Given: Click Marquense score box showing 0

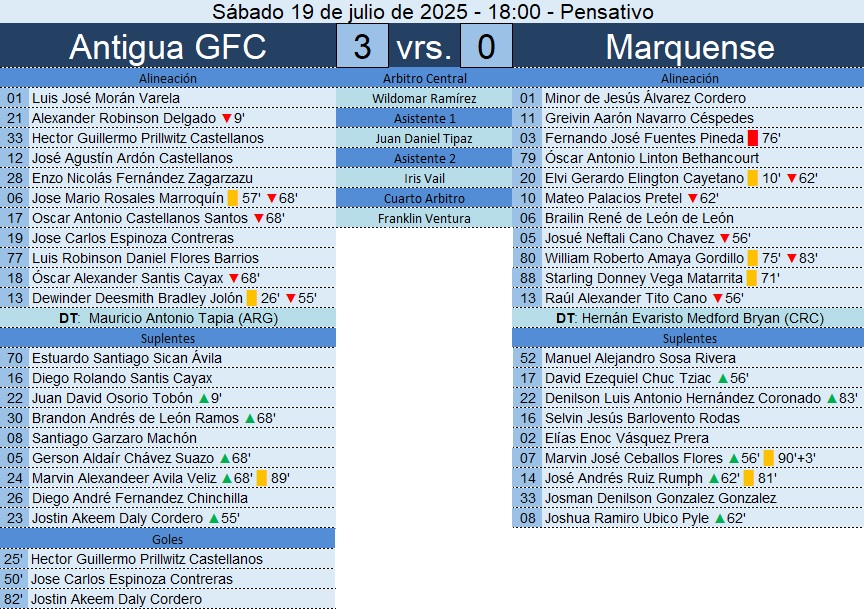Looking at the screenshot, I should click(x=486, y=47).
